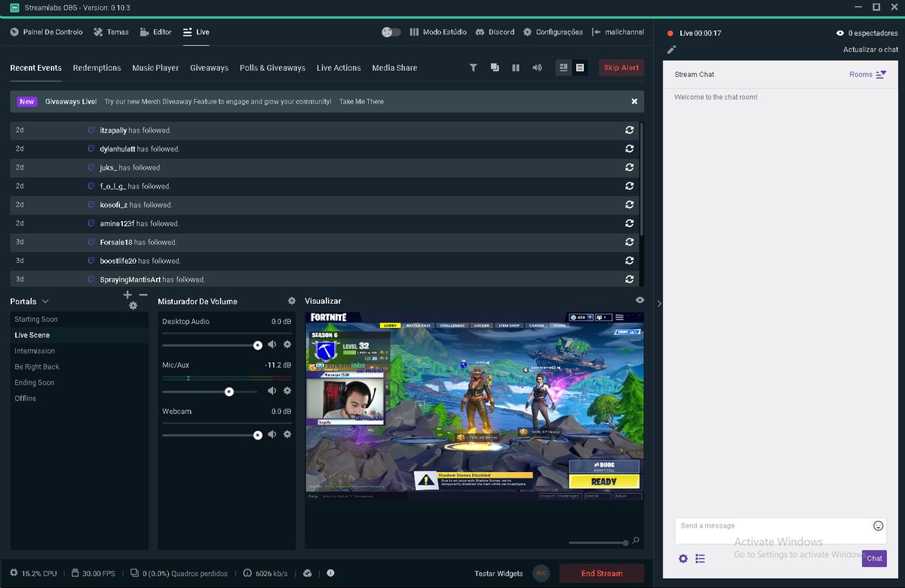Toggle the night mode switch

pos(391,32)
